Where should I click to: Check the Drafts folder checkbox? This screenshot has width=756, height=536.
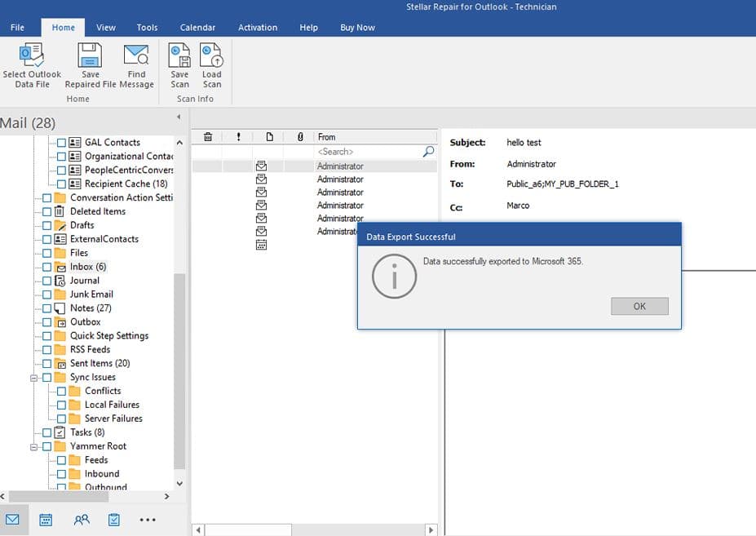46,225
